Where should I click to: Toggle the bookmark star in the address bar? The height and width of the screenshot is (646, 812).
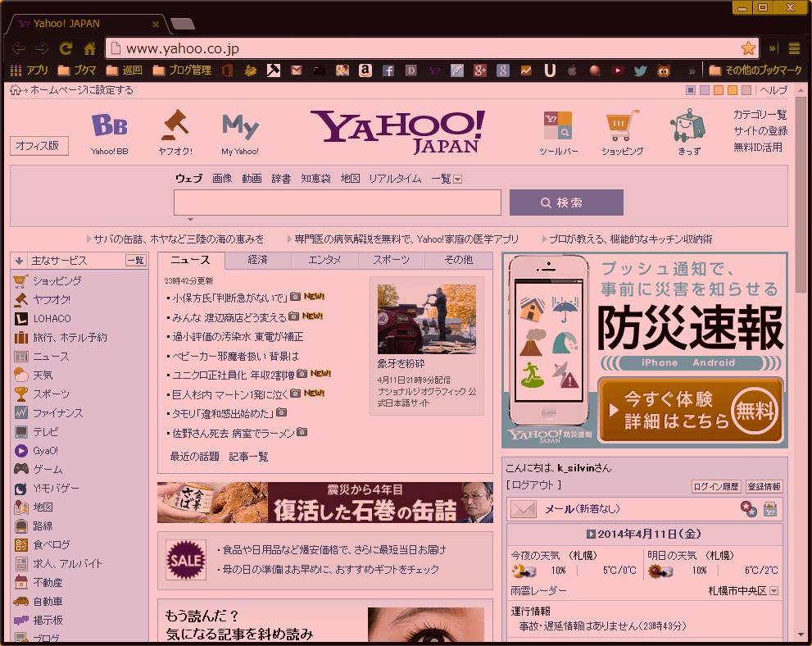click(748, 48)
